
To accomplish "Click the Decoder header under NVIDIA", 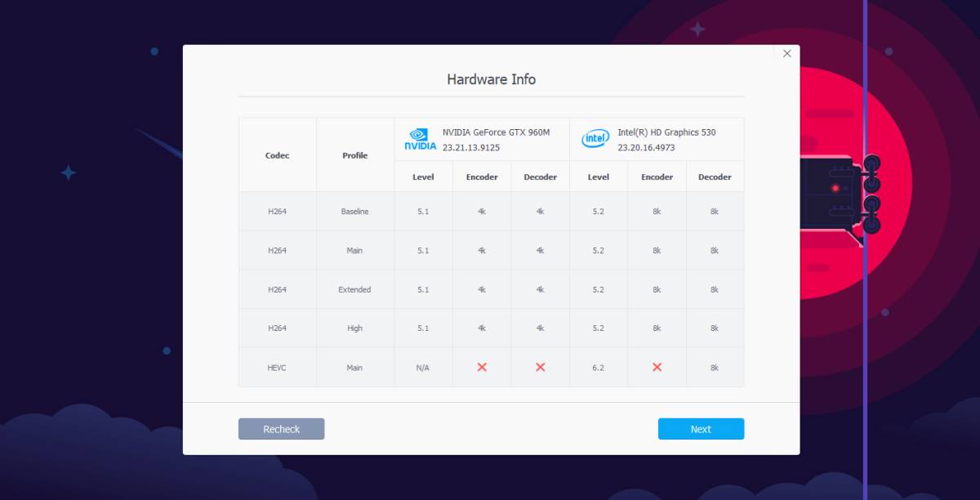I will [x=541, y=176].
